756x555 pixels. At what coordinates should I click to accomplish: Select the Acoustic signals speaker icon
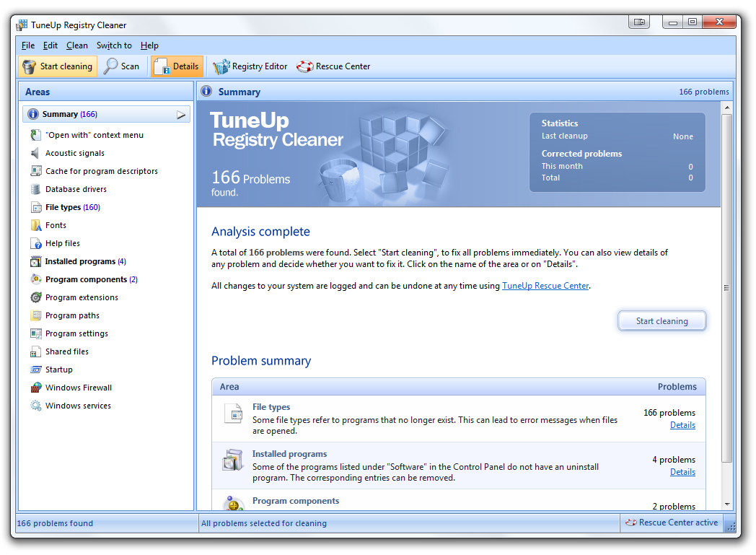point(36,153)
